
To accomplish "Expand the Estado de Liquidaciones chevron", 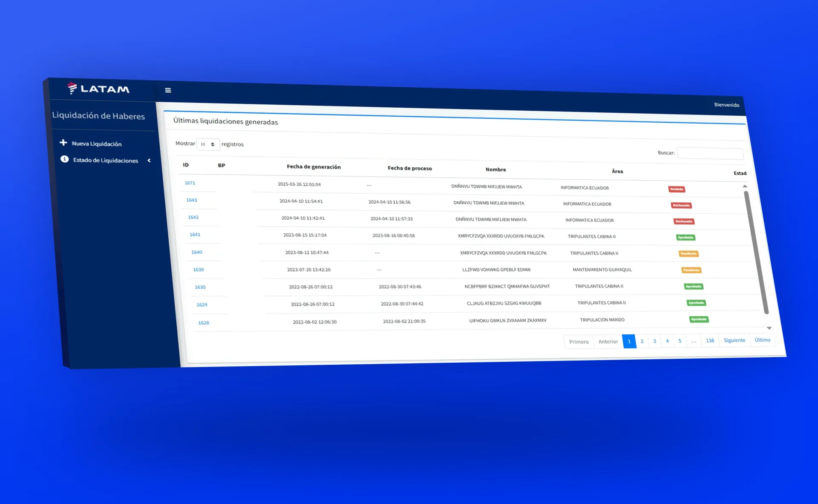I will (x=149, y=160).
